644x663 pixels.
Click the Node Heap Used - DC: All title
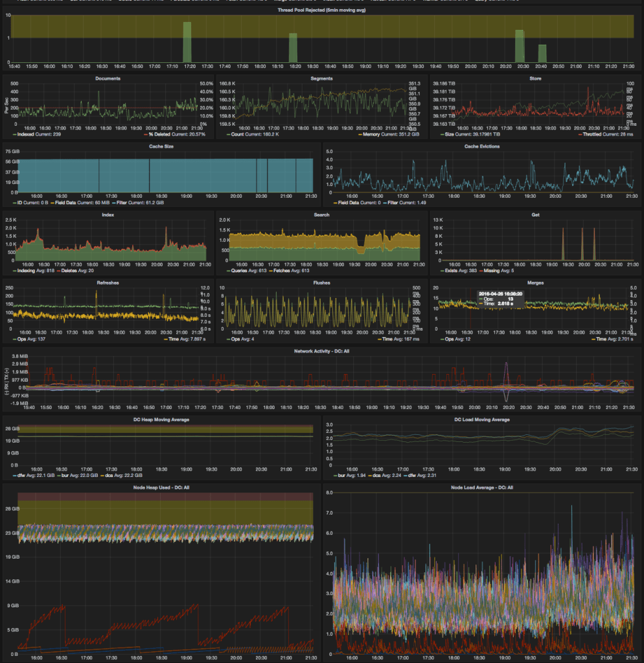click(x=161, y=487)
